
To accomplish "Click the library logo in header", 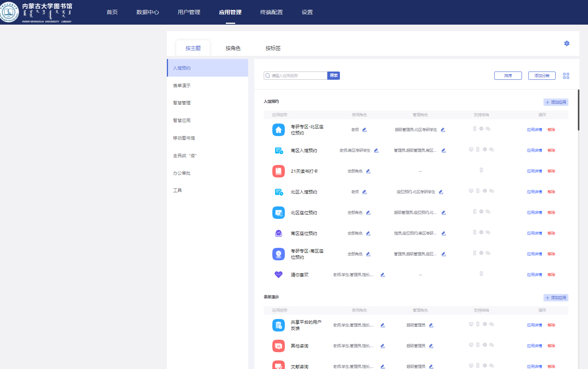I will tap(9, 12).
